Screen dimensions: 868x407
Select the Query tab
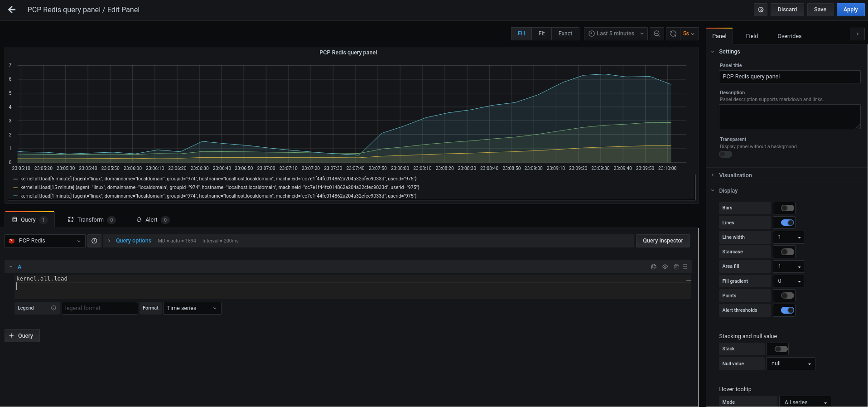point(29,220)
